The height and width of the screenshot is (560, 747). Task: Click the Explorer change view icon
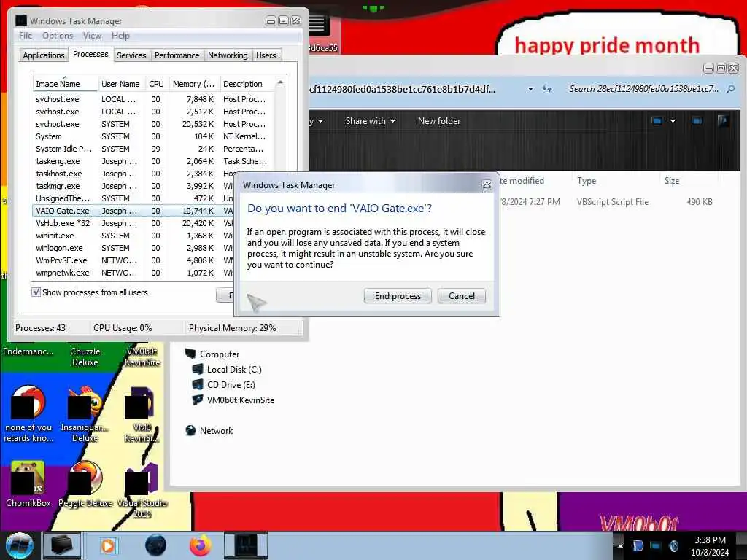coord(657,121)
